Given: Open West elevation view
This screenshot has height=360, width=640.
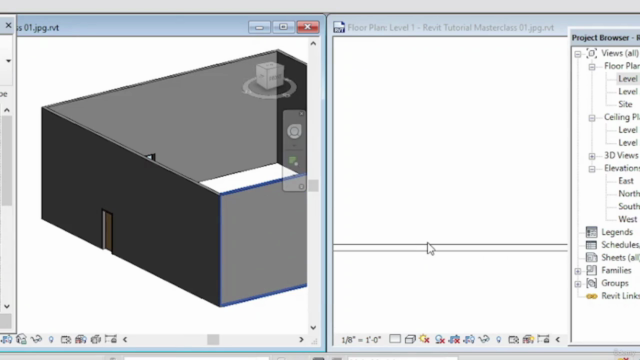Looking at the screenshot, I should pyautogui.click(x=628, y=219).
